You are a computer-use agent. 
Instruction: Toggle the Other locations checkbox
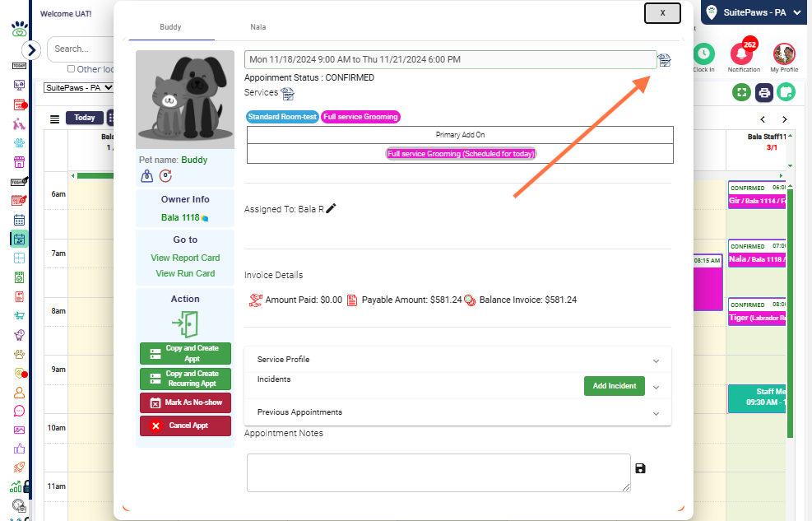72,69
